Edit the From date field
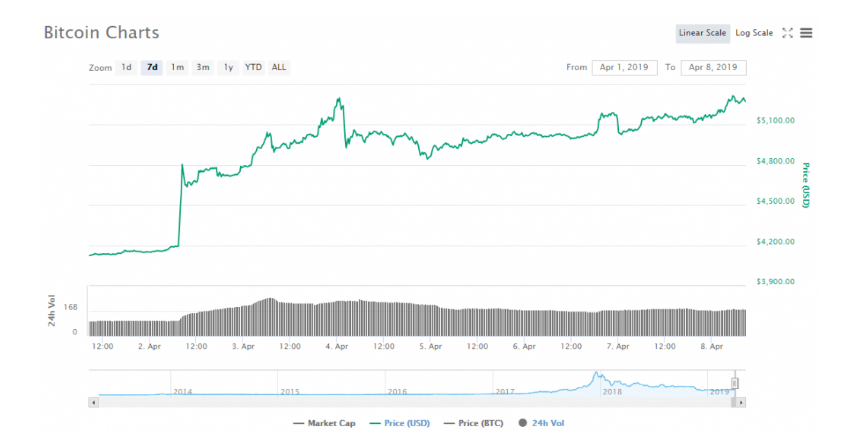The height and width of the screenshot is (444, 868). 624,68
